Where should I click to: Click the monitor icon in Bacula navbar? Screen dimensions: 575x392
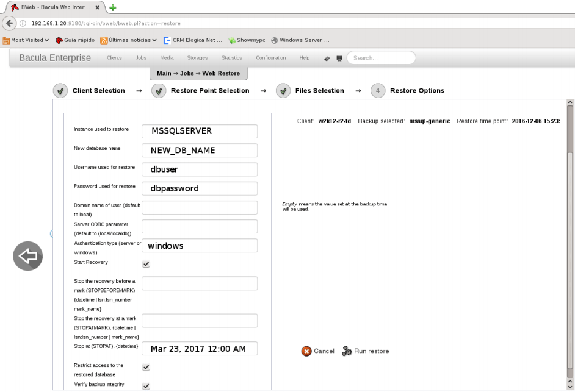pyautogui.click(x=339, y=59)
